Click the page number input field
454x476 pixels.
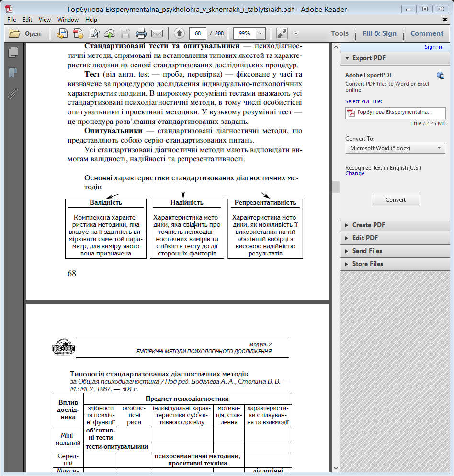(x=198, y=33)
